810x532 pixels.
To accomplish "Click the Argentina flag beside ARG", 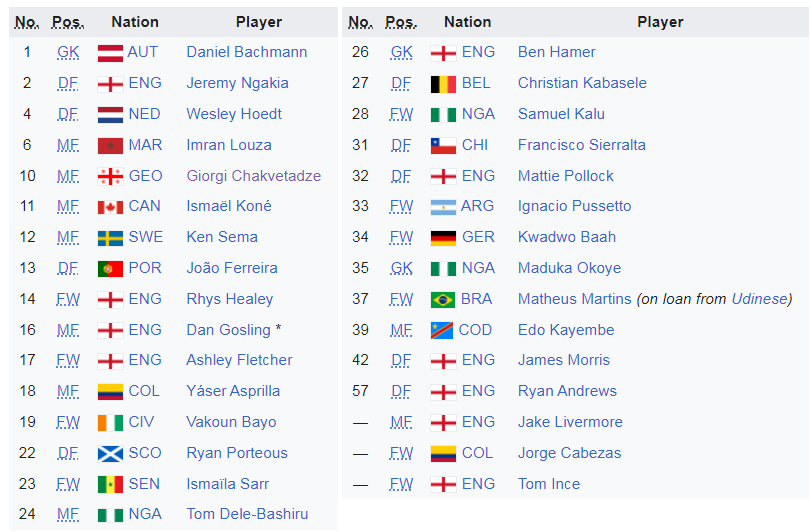I will (x=443, y=207).
